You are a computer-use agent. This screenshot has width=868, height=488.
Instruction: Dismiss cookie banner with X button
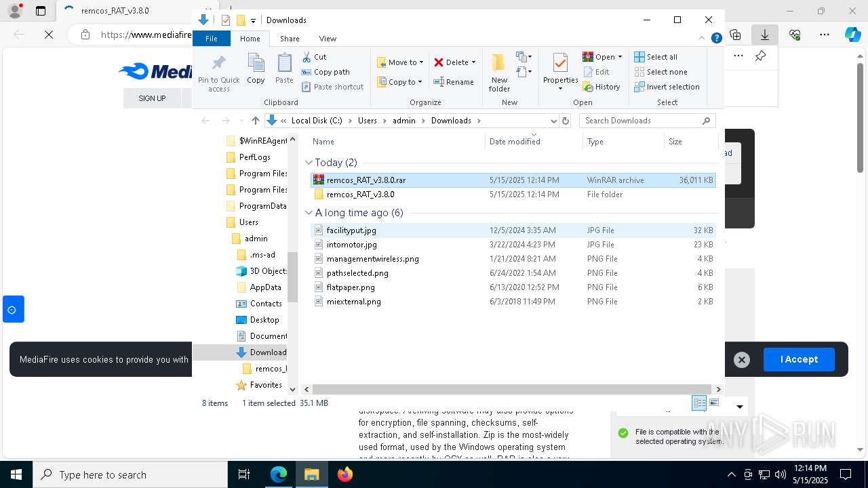tap(742, 360)
